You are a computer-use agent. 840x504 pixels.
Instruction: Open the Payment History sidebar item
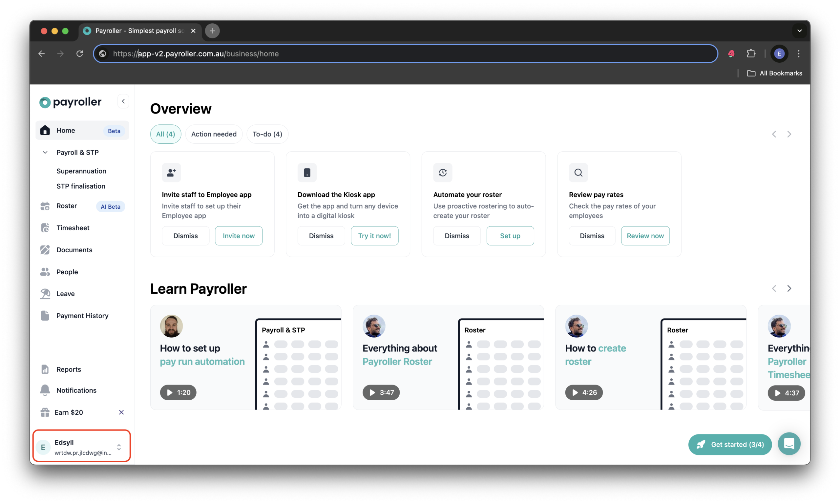(82, 316)
